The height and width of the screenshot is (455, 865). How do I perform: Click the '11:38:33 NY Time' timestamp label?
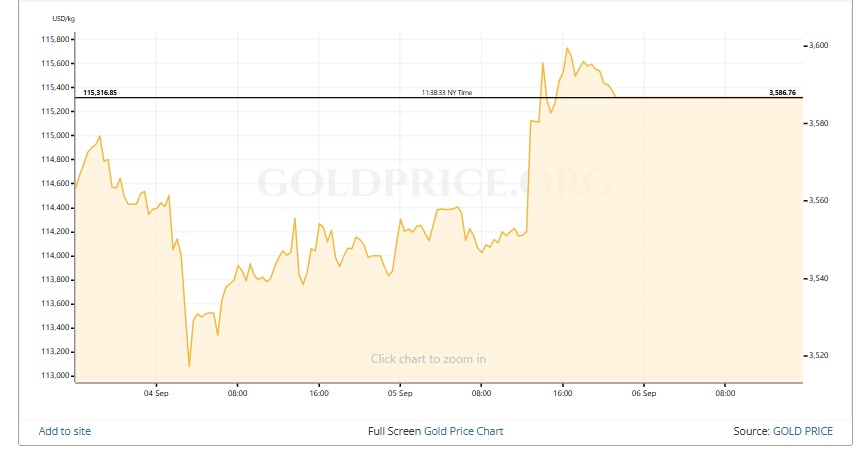447,92
